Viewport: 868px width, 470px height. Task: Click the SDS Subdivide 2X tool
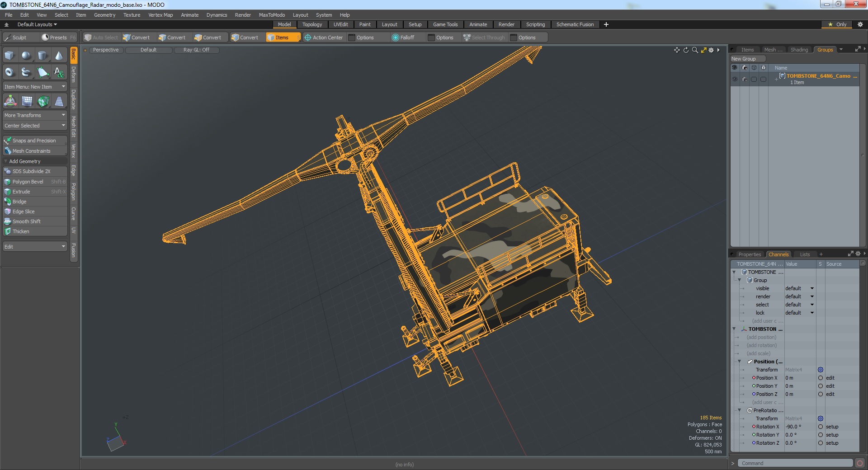[35, 171]
